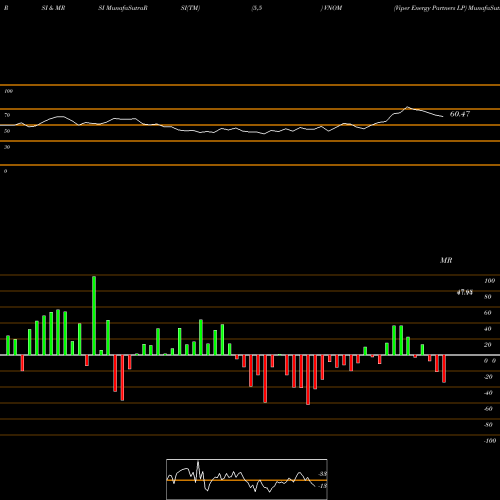Select the tallest green MR histogram bar

pos(94,315)
